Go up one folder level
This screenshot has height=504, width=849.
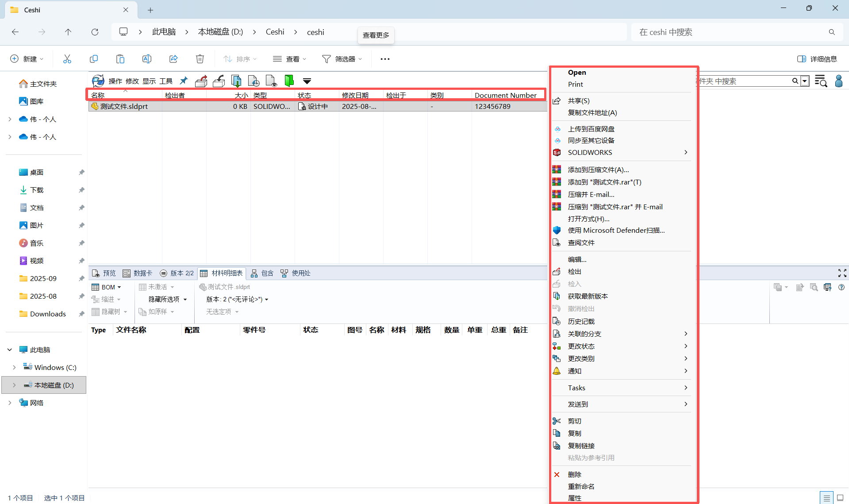tap(68, 32)
